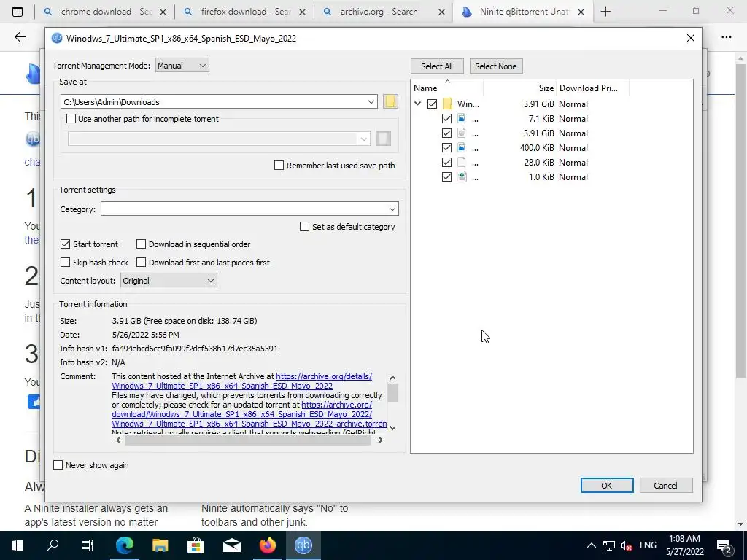Screen dimensions: 747x560
Task: Open the Content layout dropdown
Action: (169, 281)
